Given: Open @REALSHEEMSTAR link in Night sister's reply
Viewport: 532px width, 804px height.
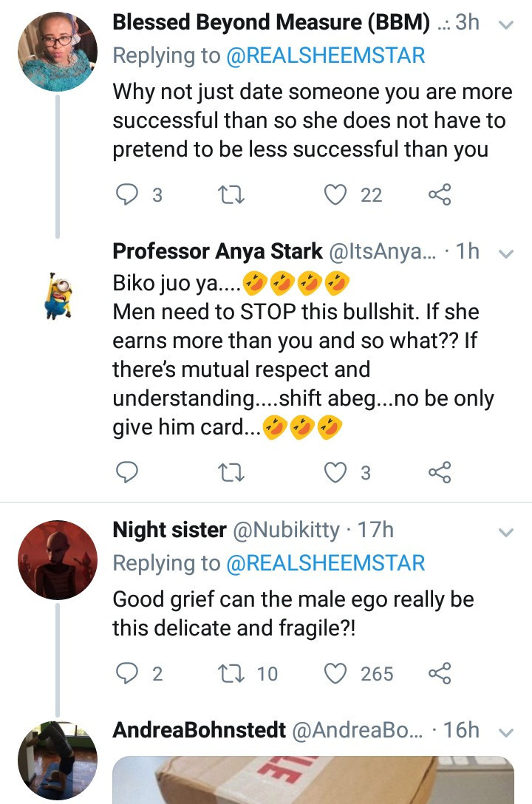Looking at the screenshot, I should click(x=325, y=563).
